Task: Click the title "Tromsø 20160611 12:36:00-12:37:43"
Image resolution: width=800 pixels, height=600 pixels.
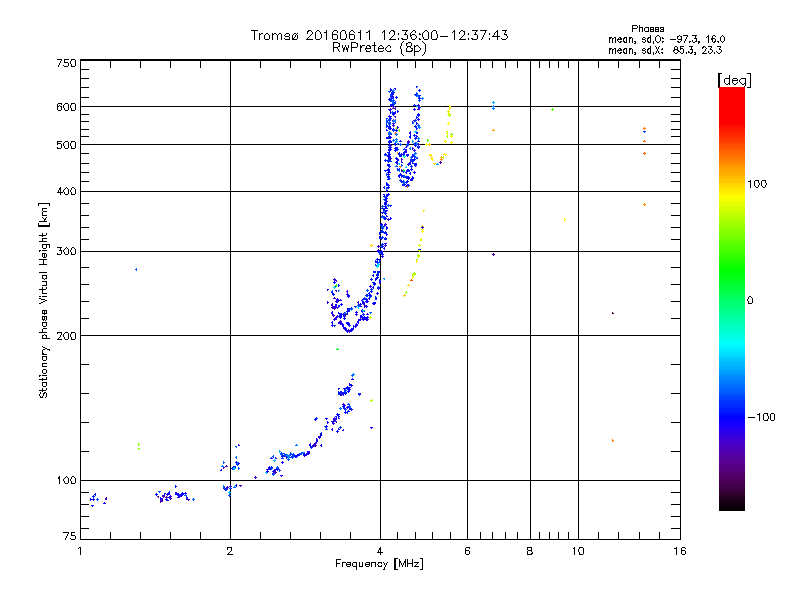Action: tap(379, 35)
